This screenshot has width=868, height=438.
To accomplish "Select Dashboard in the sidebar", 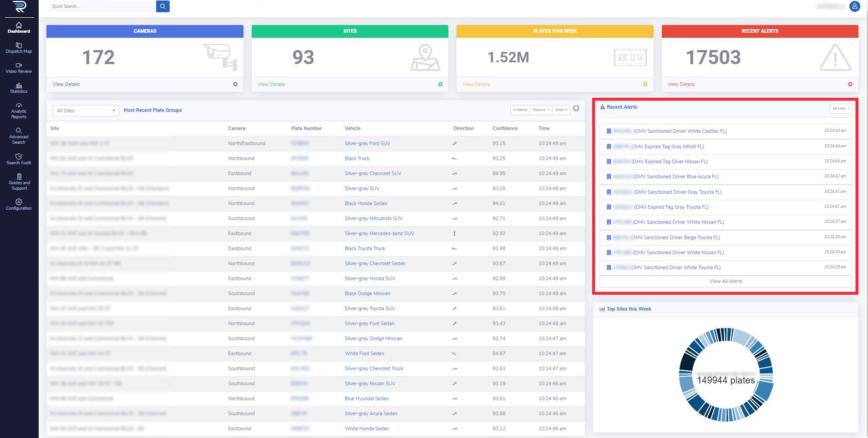I will pyautogui.click(x=19, y=28).
